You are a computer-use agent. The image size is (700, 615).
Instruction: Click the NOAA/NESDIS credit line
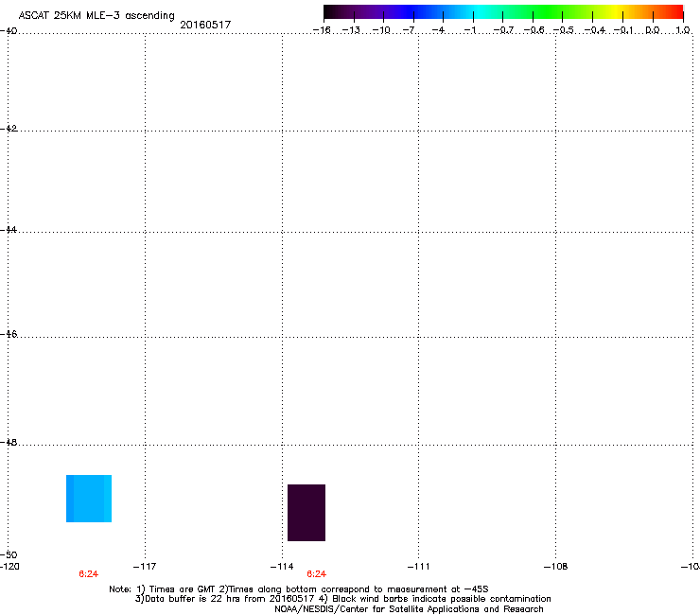pyautogui.click(x=409, y=609)
